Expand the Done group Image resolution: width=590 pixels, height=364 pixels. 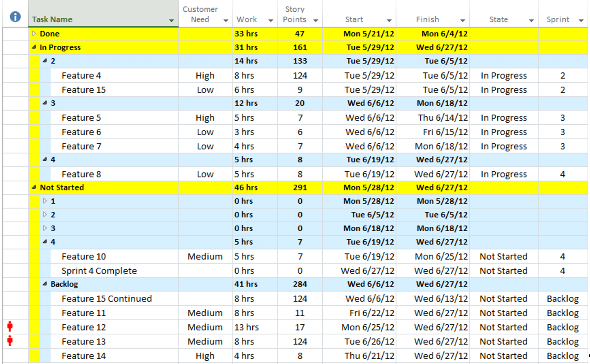[x=34, y=33]
